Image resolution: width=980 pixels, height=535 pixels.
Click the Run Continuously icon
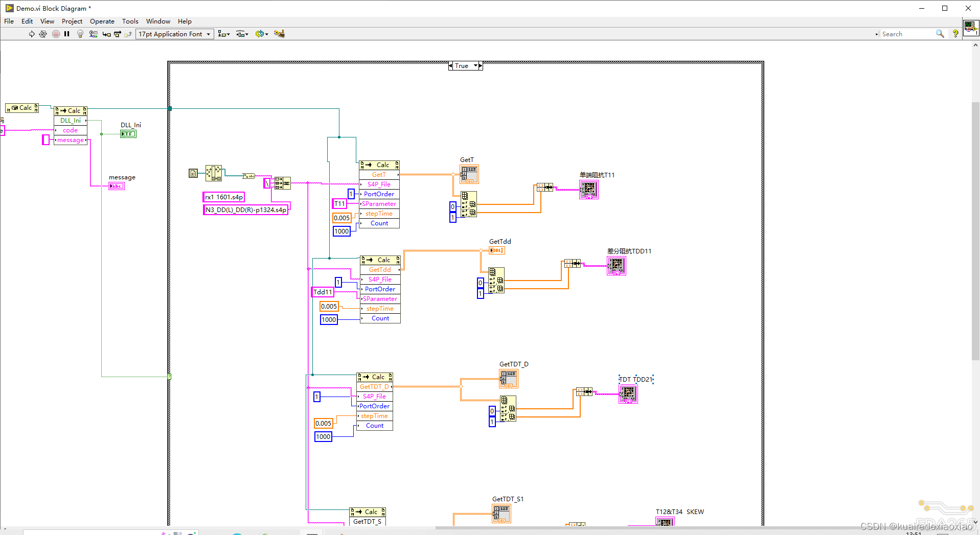pyautogui.click(x=43, y=34)
